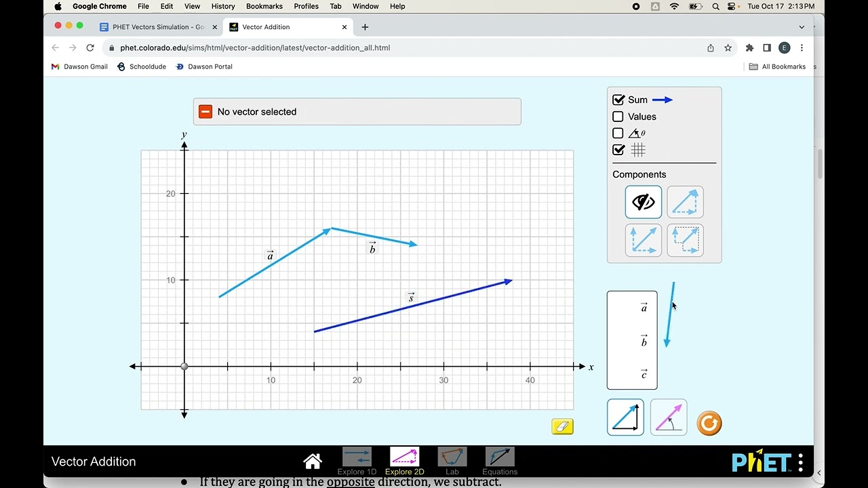Tick the Values checkbox
Screen dimensions: 868x488
click(618, 117)
